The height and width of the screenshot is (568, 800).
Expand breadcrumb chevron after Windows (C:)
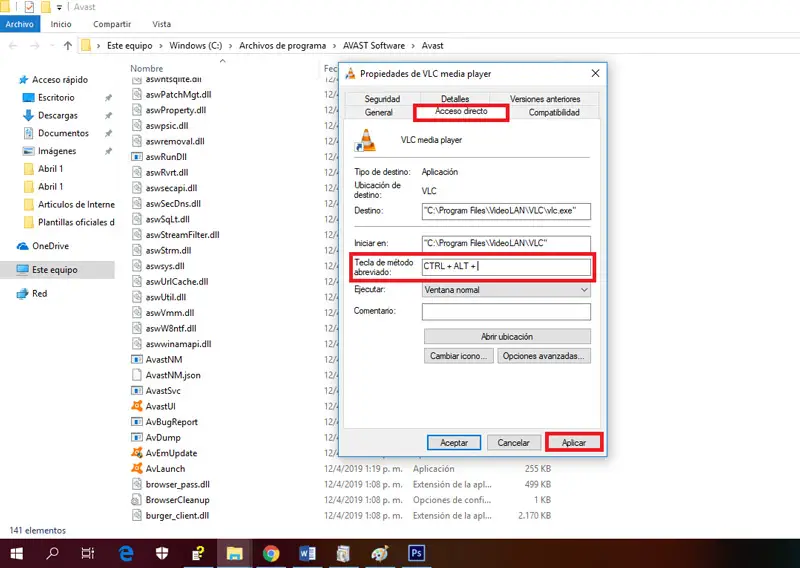coord(231,45)
